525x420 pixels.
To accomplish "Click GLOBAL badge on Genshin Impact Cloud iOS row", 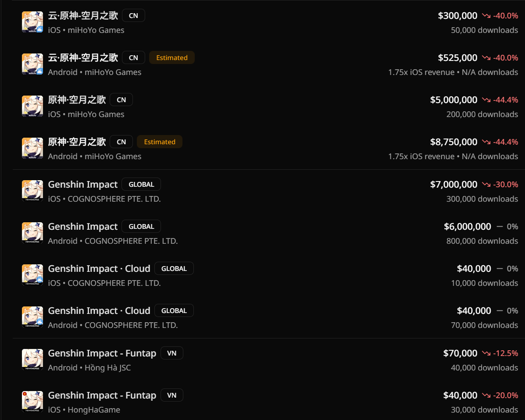I will point(174,269).
